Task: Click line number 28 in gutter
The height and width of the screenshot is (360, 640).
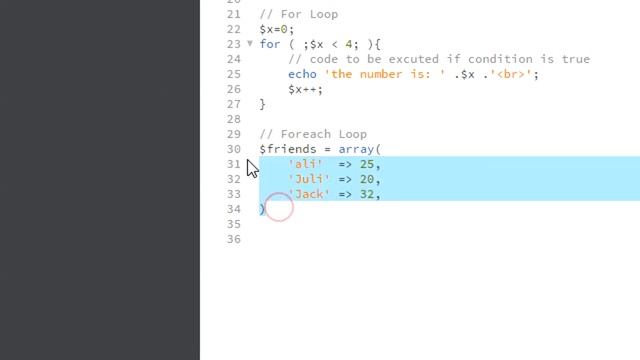Action: [234, 119]
